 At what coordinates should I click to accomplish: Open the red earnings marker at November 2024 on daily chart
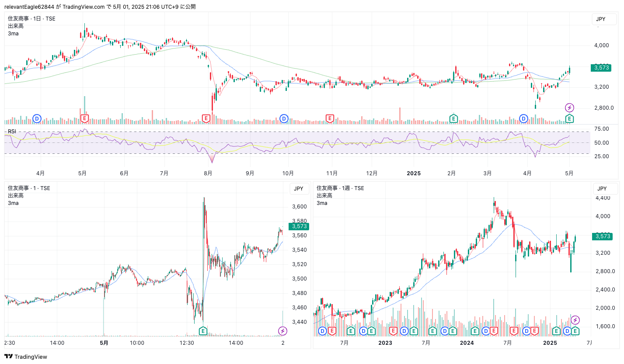pyautogui.click(x=330, y=118)
